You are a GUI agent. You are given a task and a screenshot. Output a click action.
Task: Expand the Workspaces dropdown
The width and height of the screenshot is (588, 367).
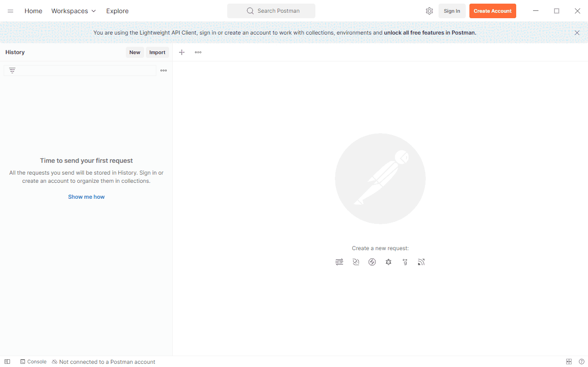74,11
